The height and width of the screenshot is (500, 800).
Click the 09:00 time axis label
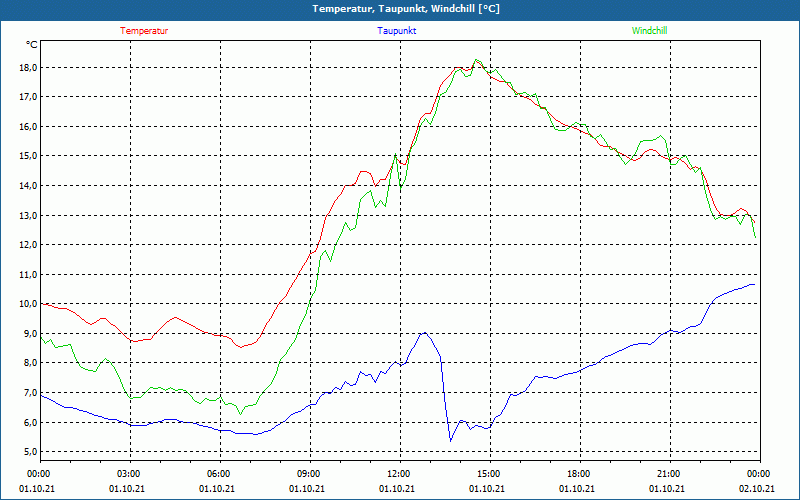310,473
